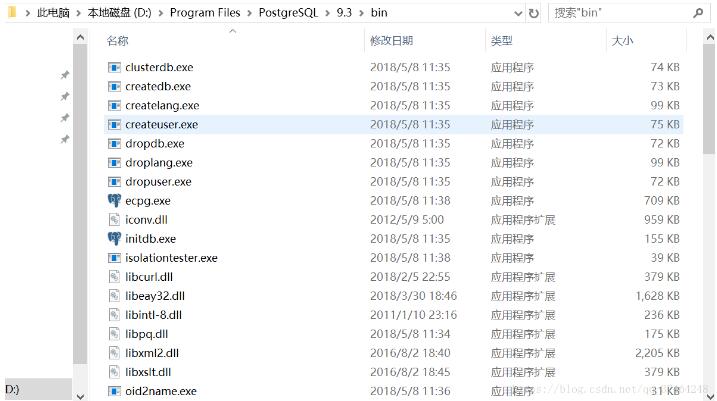This screenshot has width=717, height=401.
Task: Click the libxslt.dll file icon
Action: (x=114, y=372)
